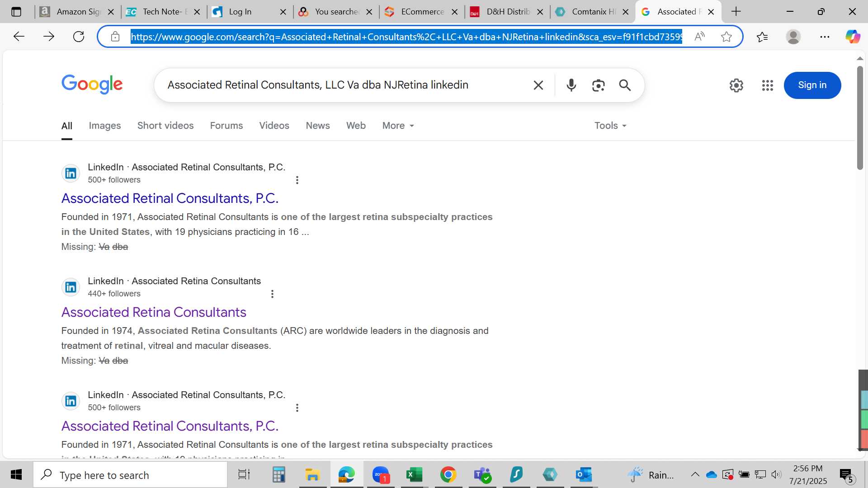Click the Sign in button
The width and height of the screenshot is (868, 488).
[812, 85]
